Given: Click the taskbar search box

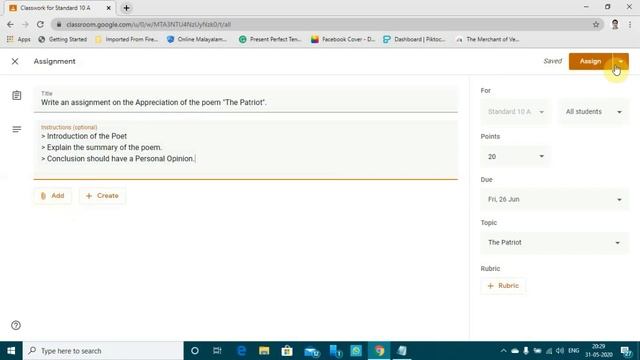Looking at the screenshot, I should (103, 351).
